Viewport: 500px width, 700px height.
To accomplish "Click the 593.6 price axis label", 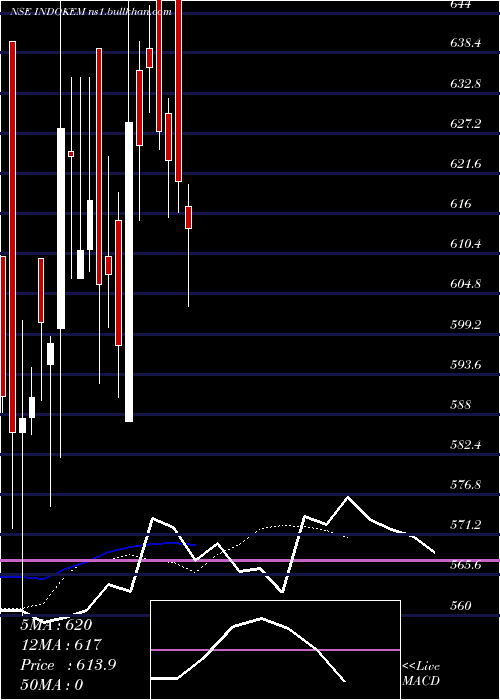I will (466, 365).
